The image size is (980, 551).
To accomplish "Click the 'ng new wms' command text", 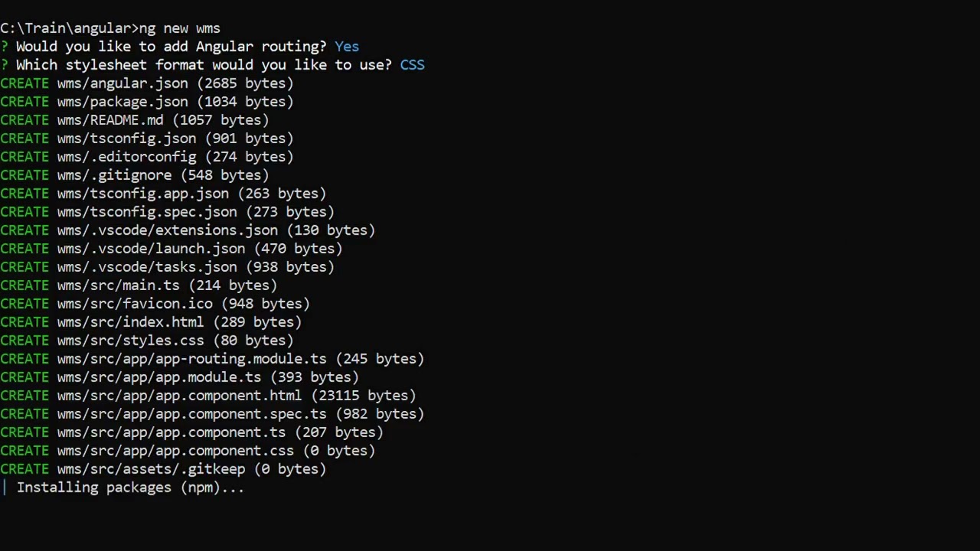I will tap(179, 28).
